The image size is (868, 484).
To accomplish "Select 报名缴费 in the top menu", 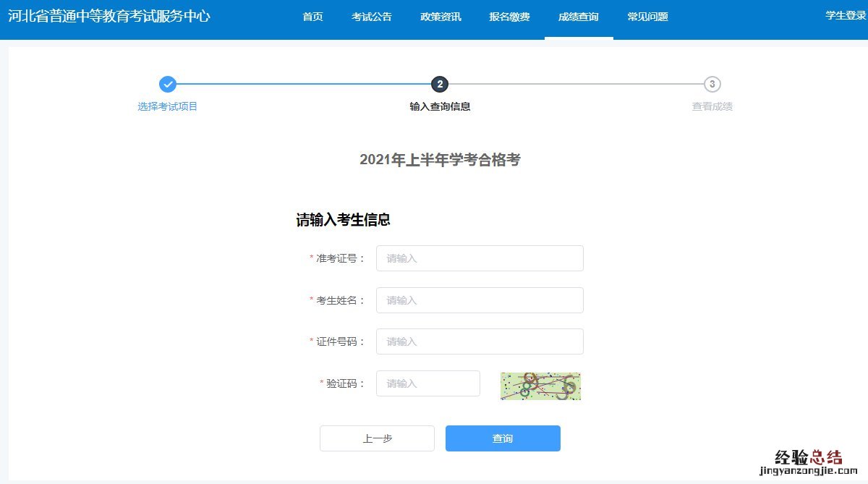I will point(509,17).
